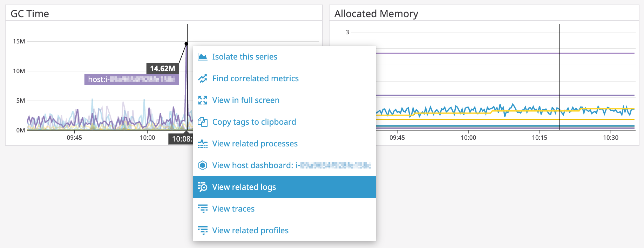Select the View related logs menu entry
The width and height of the screenshot is (644, 248).
click(x=244, y=187)
